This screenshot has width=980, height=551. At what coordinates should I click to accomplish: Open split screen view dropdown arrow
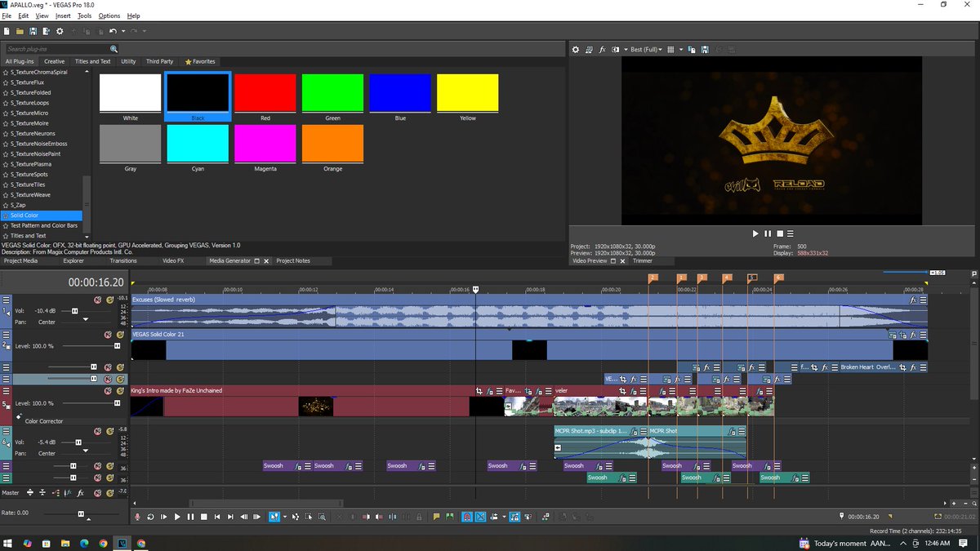(625, 50)
